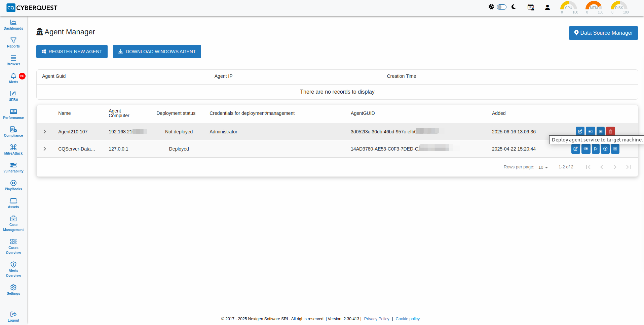Toggle the enable switch for Agent210.107

point(590,131)
